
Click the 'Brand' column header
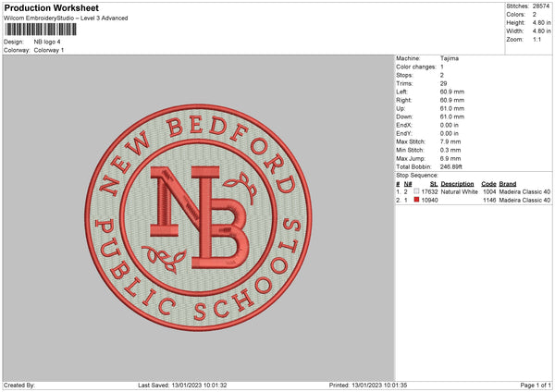click(x=508, y=184)
